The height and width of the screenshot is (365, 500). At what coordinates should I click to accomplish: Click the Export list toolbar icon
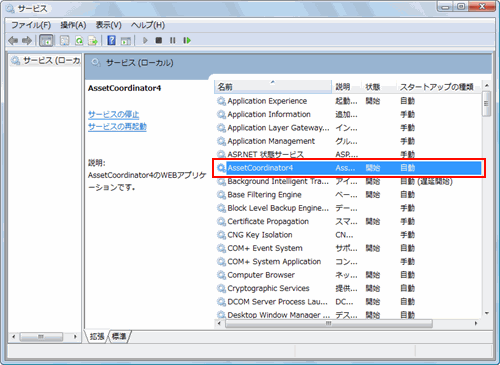93,41
